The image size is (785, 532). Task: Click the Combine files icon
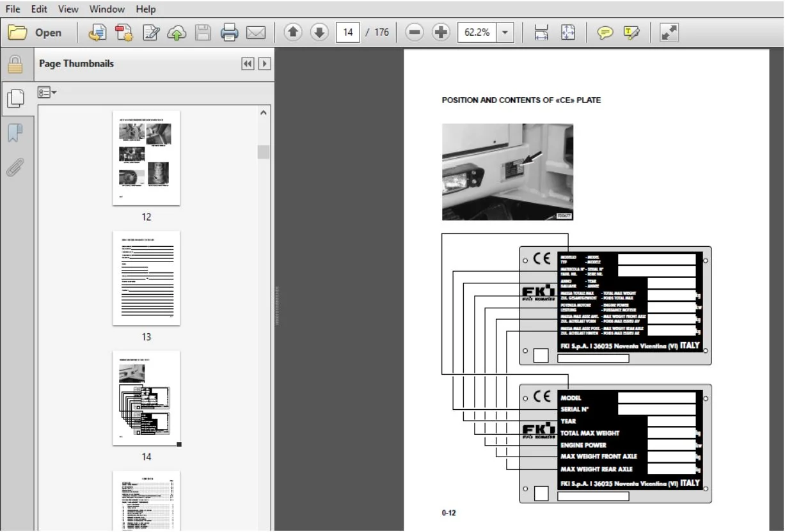[x=124, y=33]
